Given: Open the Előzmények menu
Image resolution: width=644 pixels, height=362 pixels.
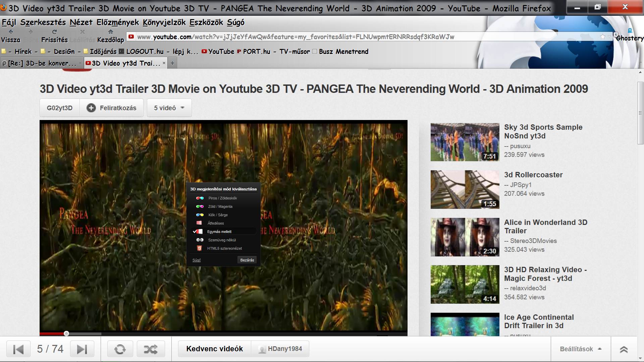Looking at the screenshot, I should [x=118, y=22].
